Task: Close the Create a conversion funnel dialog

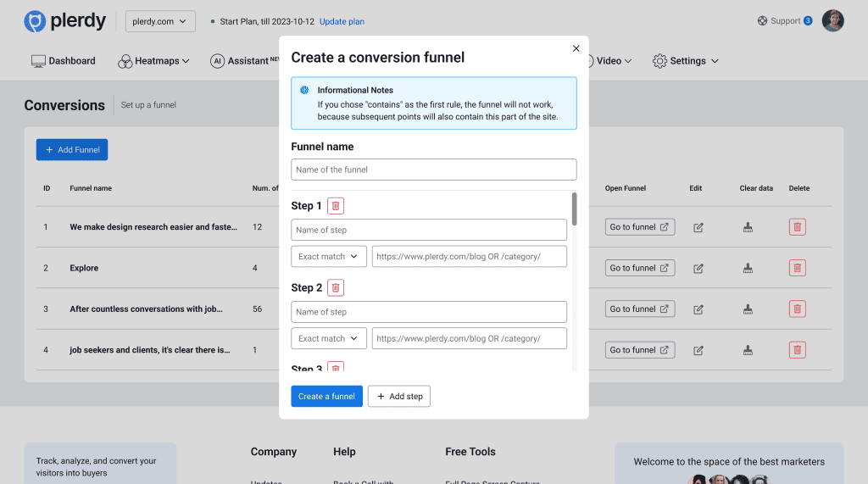Action: 576,48
